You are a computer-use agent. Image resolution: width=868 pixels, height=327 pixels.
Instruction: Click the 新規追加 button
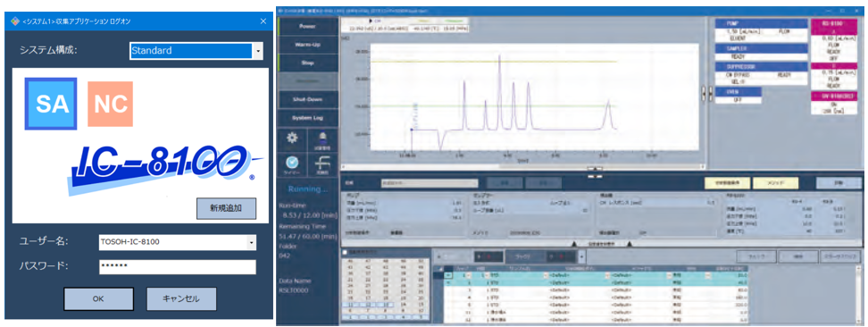click(227, 209)
